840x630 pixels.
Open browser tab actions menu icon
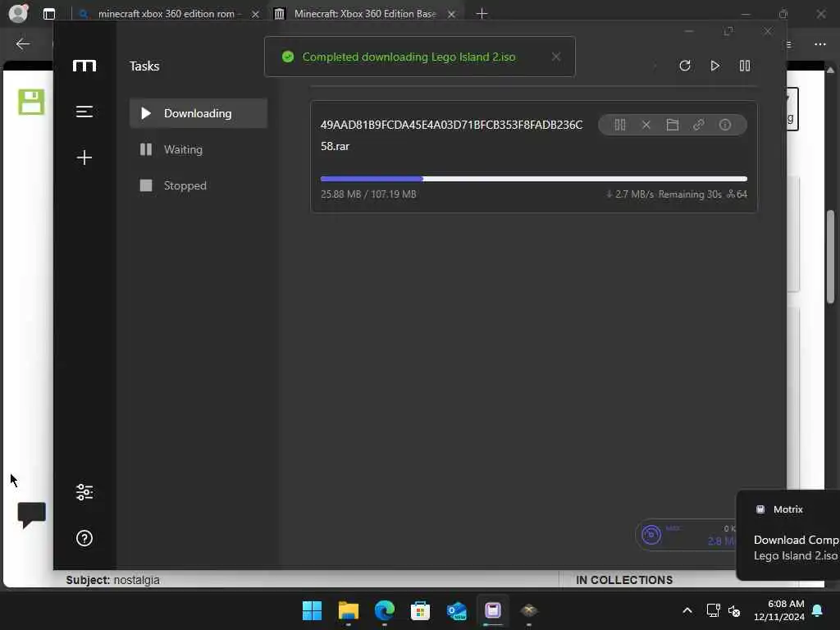48,14
